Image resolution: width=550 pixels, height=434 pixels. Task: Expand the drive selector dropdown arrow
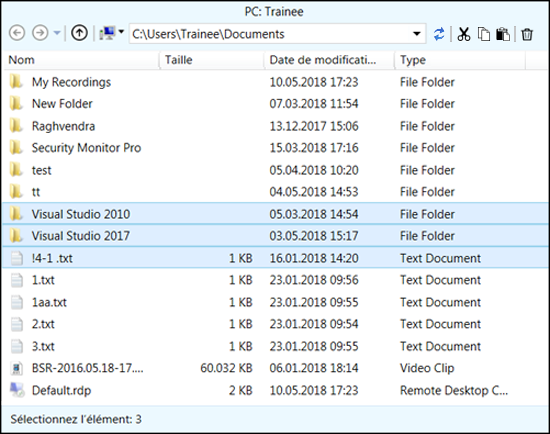[121, 32]
